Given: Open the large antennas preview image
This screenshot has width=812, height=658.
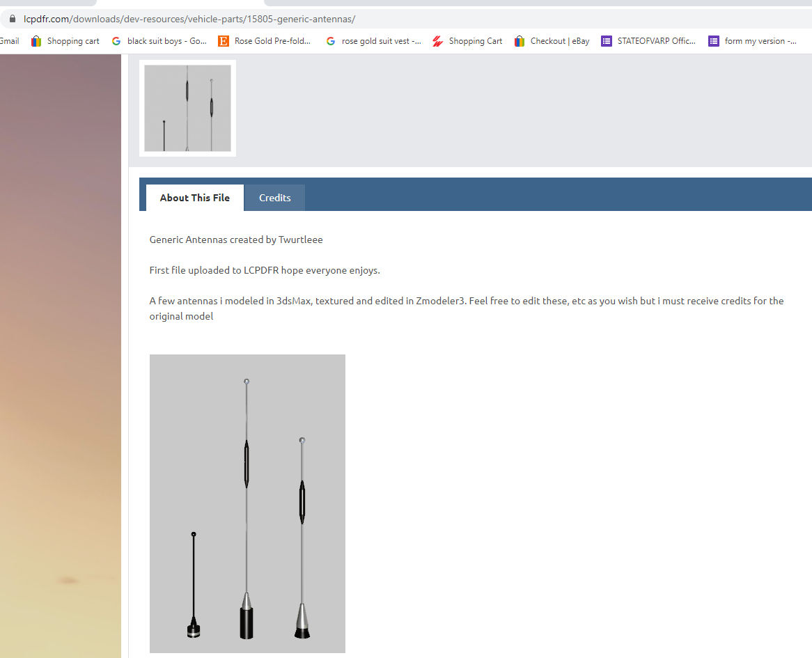Looking at the screenshot, I should coord(247,503).
